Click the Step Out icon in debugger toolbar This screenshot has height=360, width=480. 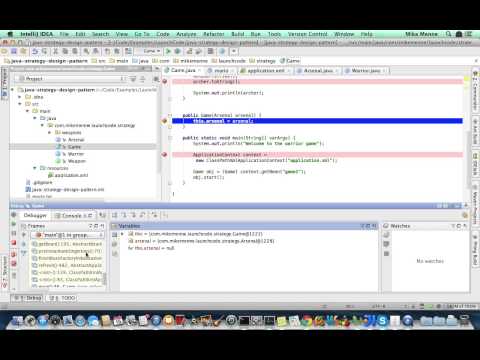coord(143,215)
